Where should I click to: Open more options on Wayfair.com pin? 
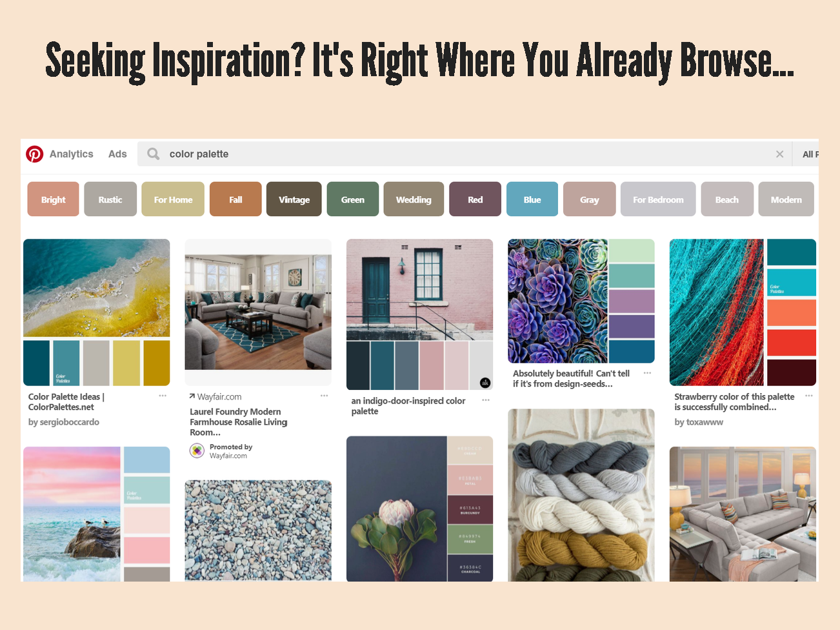[x=324, y=396]
